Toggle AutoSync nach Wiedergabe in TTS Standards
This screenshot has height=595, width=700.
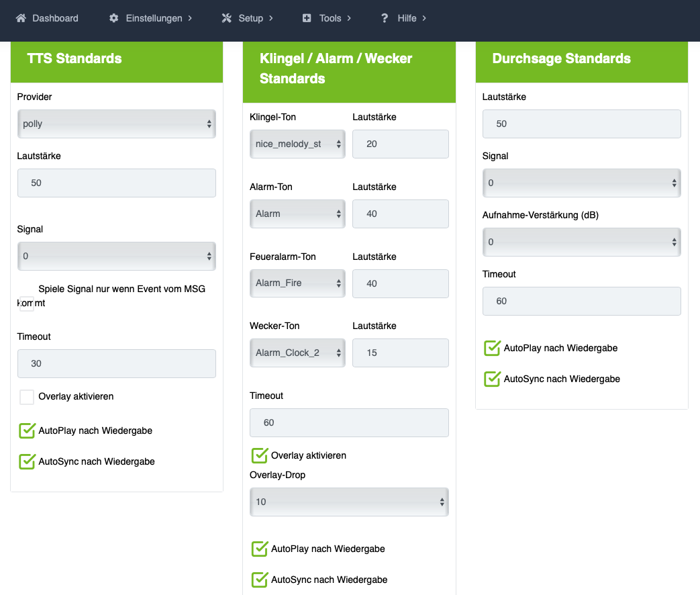click(x=27, y=461)
